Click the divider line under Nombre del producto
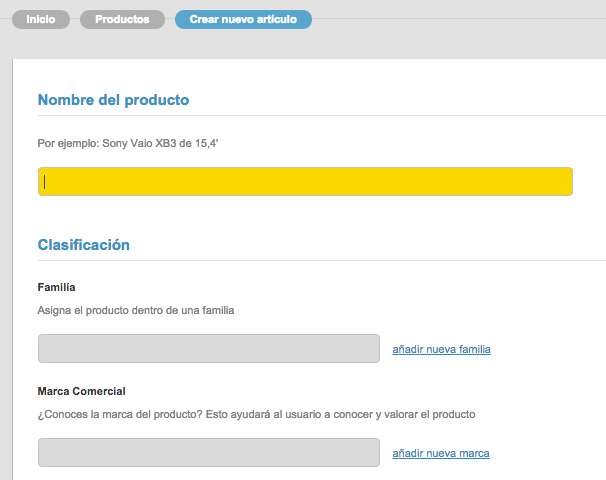The image size is (606, 480). point(322,115)
